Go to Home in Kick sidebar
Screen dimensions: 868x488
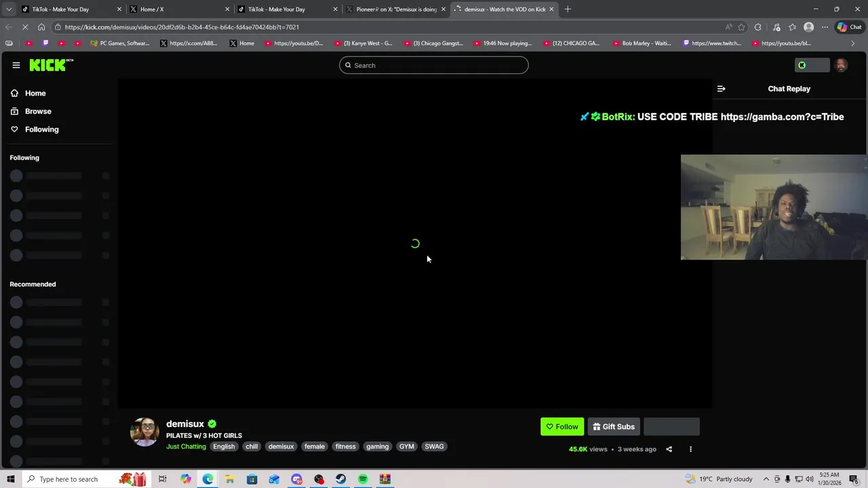tap(35, 93)
